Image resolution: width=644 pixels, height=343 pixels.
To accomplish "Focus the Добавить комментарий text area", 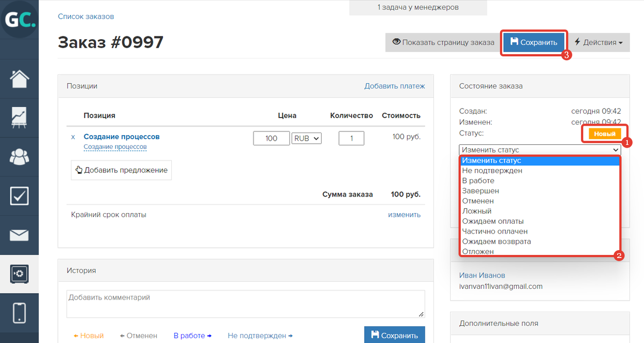I will (245, 304).
